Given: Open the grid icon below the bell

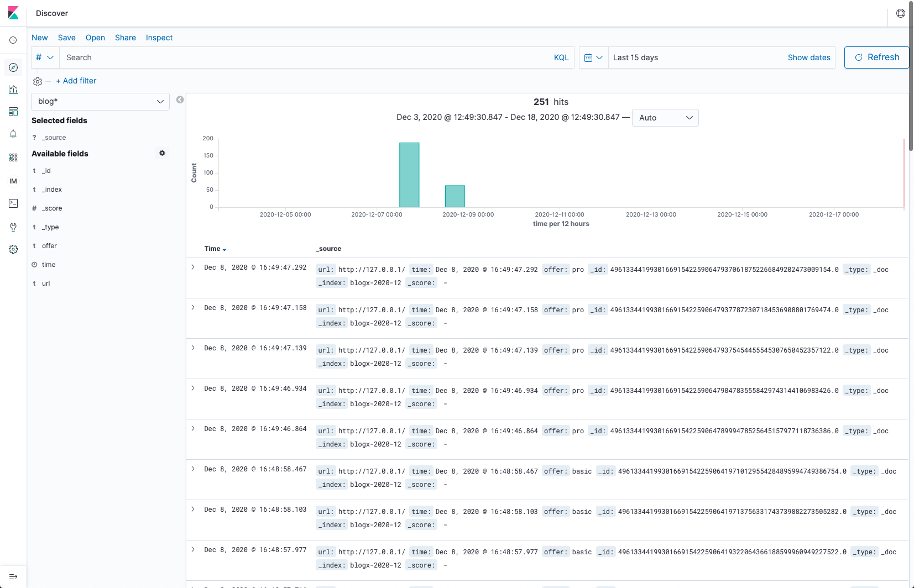Looking at the screenshot, I should pos(13,158).
